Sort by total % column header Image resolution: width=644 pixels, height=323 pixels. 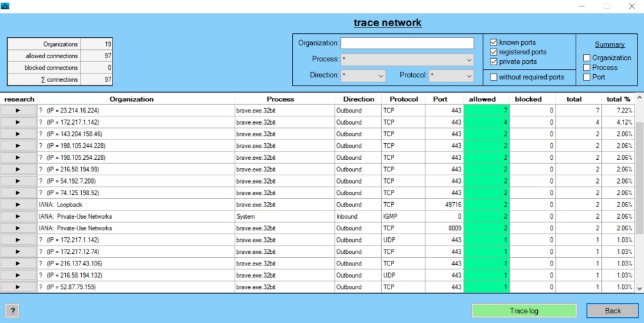(x=618, y=99)
